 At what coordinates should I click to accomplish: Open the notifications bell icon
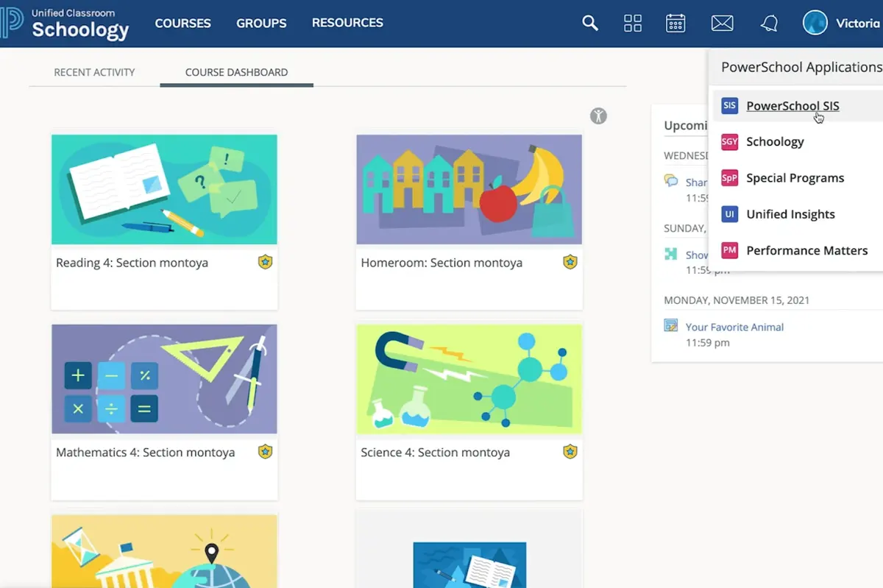(x=769, y=24)
